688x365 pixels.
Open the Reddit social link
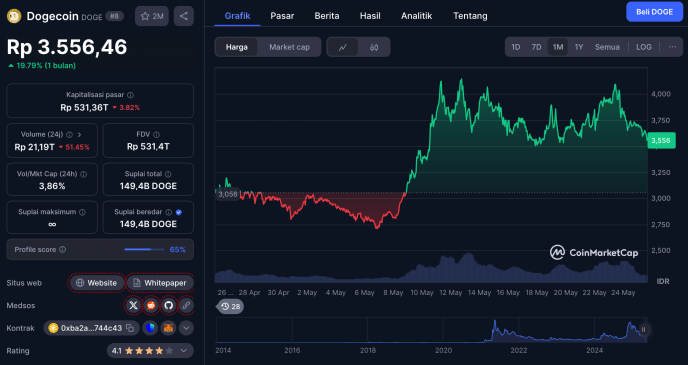[x=151, y=305]
